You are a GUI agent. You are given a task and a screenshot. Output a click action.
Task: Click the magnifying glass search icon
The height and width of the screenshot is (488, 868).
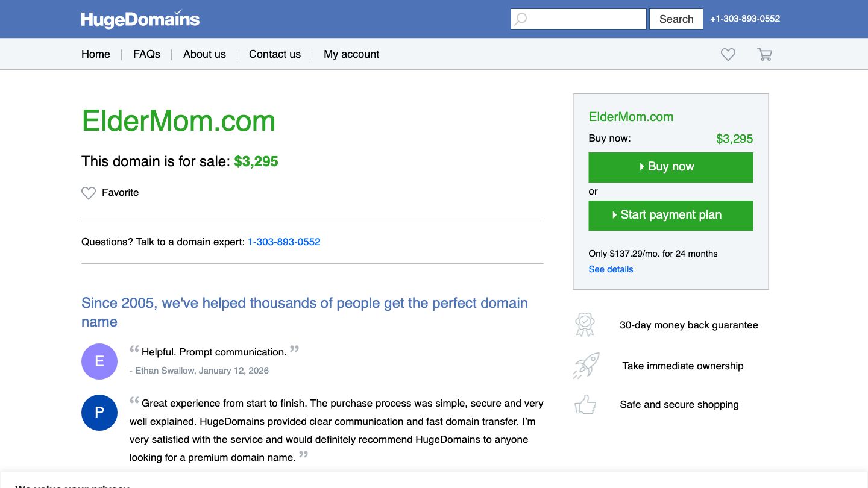click(521, 19)
